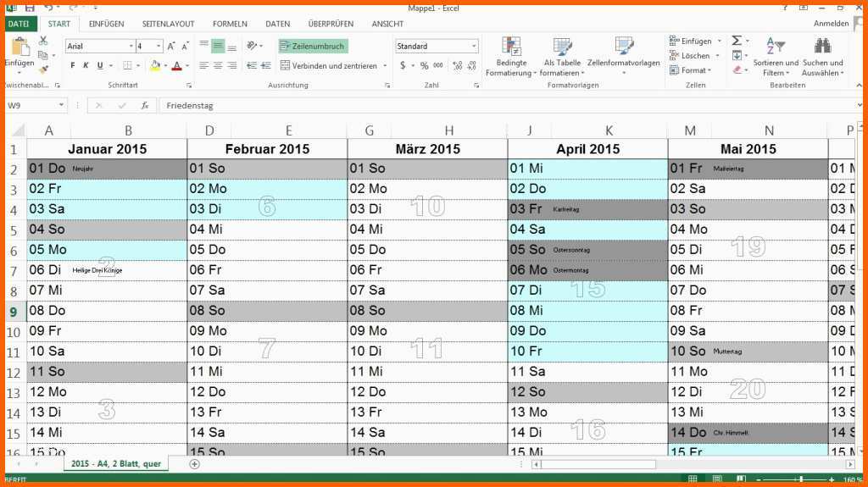
Task: Remove decimal places icon
Action: [x=471, y=65]
